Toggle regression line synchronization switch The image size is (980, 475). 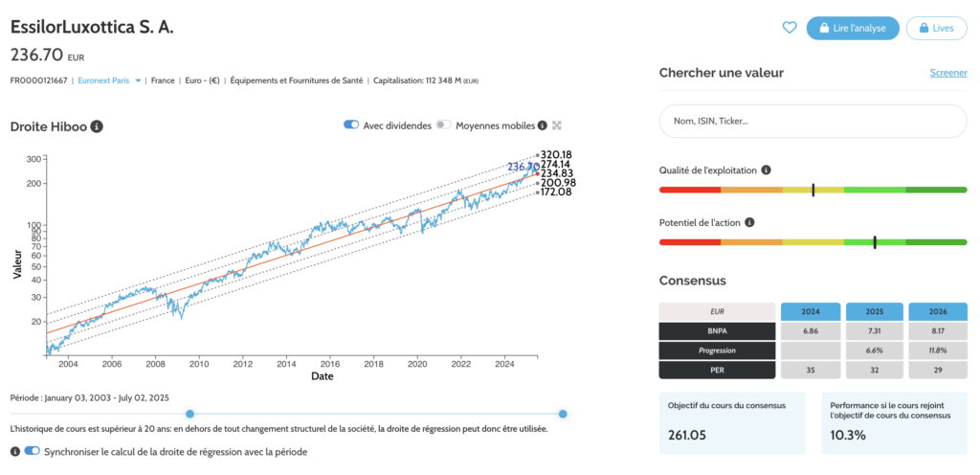pyautogui.click(x=32, y=451)
